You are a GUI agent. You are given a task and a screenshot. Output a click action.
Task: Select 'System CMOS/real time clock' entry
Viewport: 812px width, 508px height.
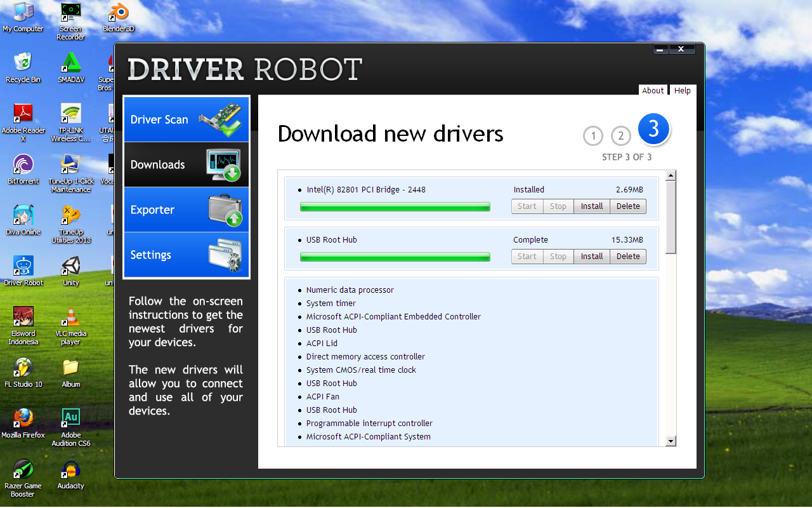[x=361, y=370]
